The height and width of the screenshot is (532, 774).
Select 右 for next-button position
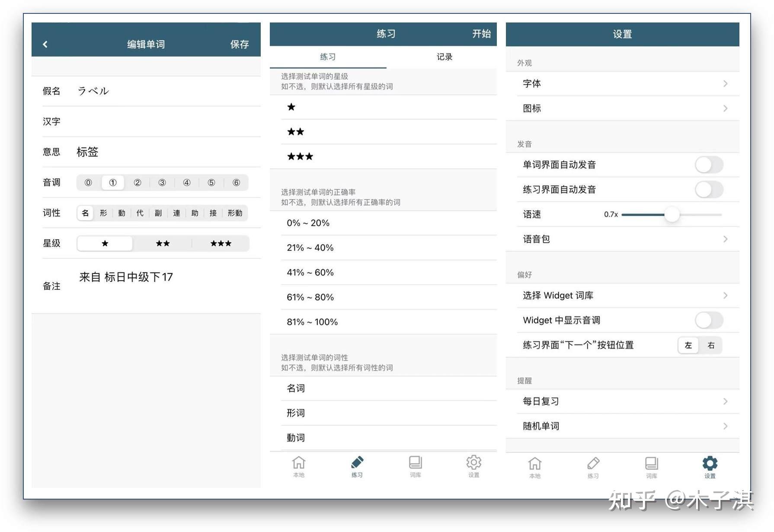click(x=711, y=345)
